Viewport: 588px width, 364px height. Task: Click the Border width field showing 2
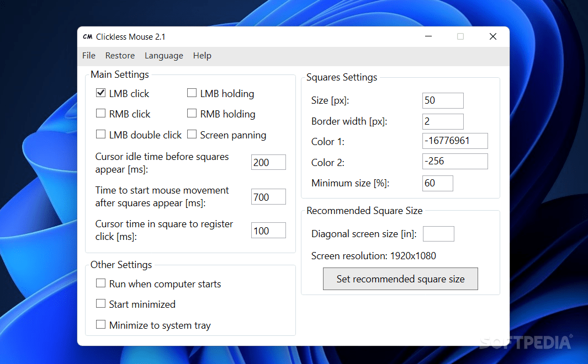(x=443, y=121)
